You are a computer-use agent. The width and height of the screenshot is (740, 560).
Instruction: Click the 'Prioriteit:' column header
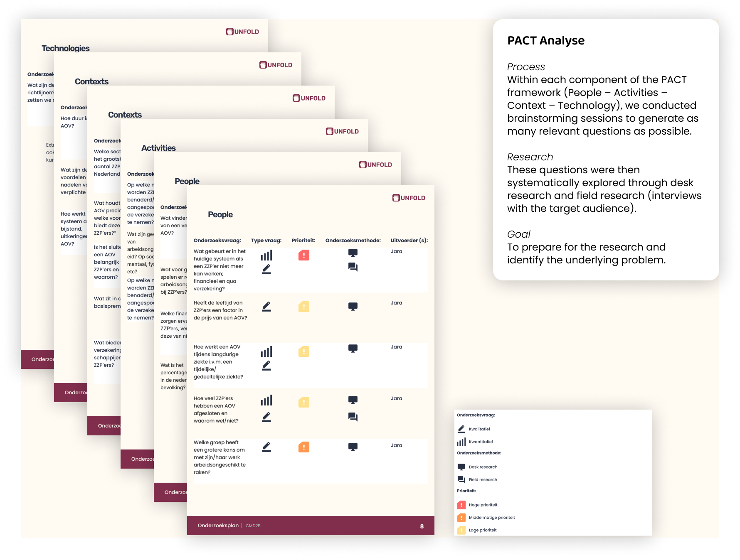click(x=303, y=240)
